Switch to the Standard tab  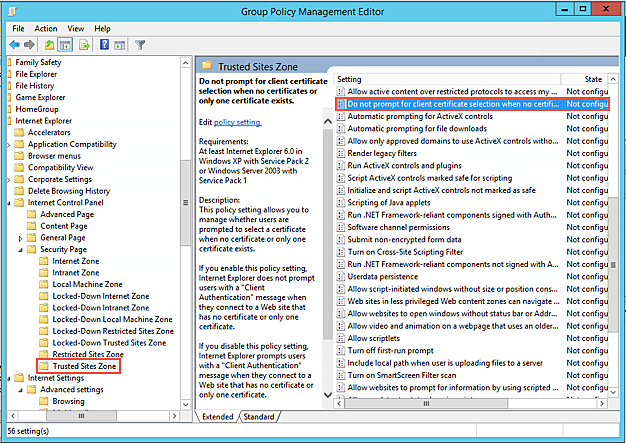pos(258,416)
